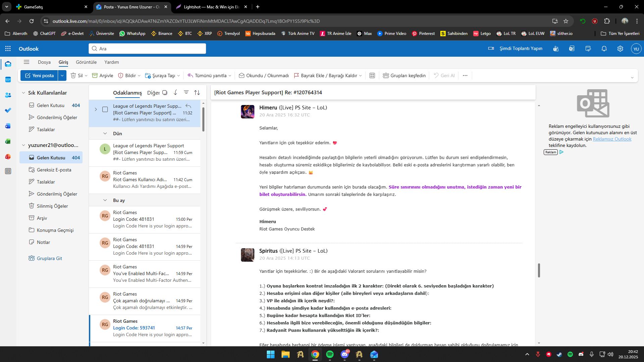Click Grupları keşfedin button
644x362 pixels.
pos(404,75)
